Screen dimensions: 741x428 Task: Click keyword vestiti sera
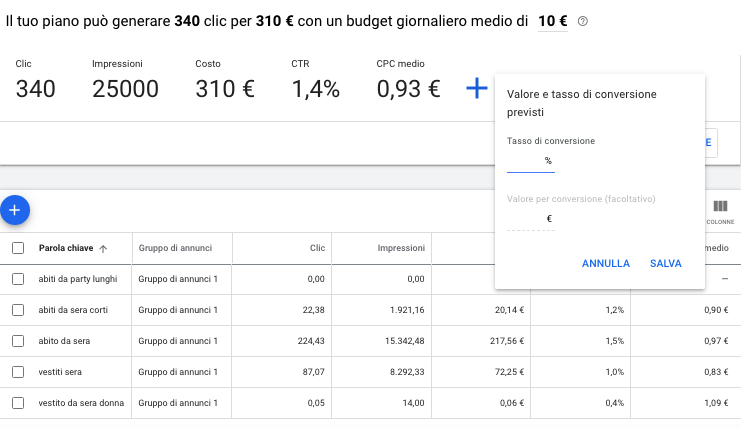[x=60, y=372]
